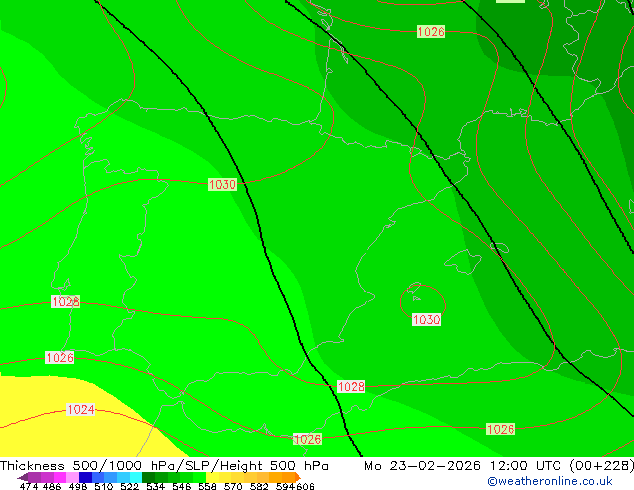634x490 pixels.
Task: Click the '(00+228)' forecast offset text
Action: click(602, 465)
